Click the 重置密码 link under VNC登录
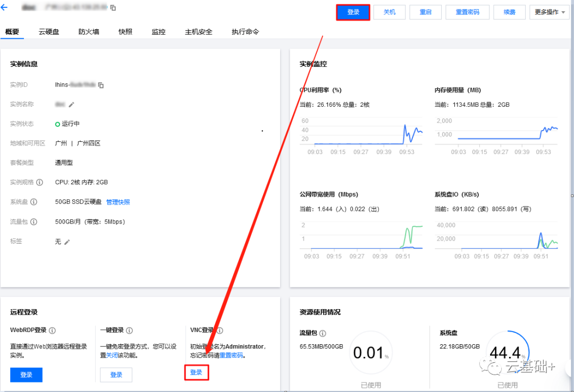This screenshot has height=392, width=574. tap(231, 355)
